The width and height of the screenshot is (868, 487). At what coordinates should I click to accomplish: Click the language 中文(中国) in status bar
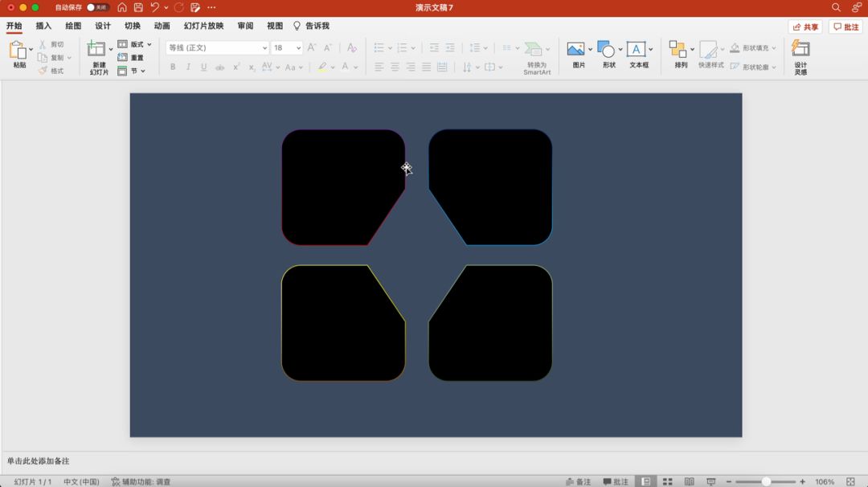[81, 481]
